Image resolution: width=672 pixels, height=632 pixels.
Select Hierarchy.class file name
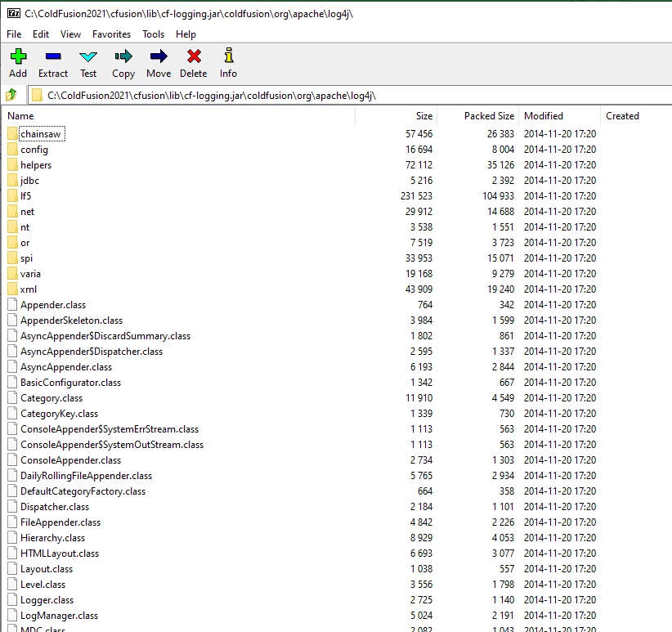click(52, 538)
